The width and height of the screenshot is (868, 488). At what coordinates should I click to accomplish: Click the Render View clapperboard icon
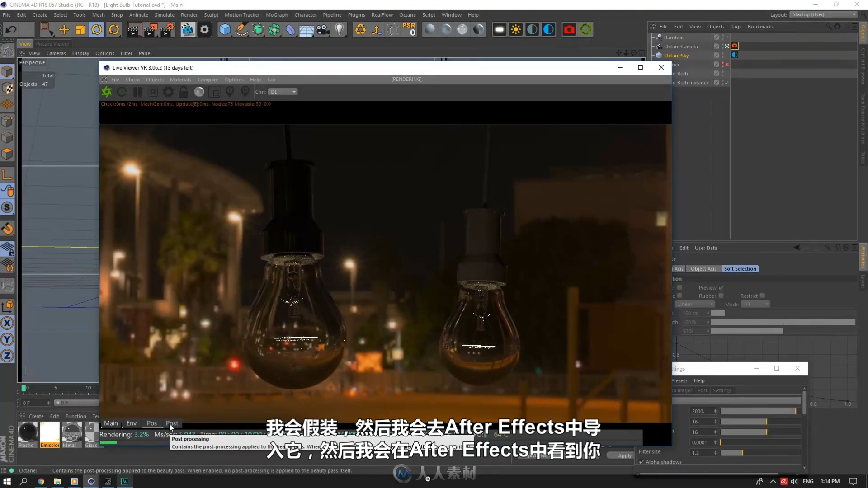point(134,30)
